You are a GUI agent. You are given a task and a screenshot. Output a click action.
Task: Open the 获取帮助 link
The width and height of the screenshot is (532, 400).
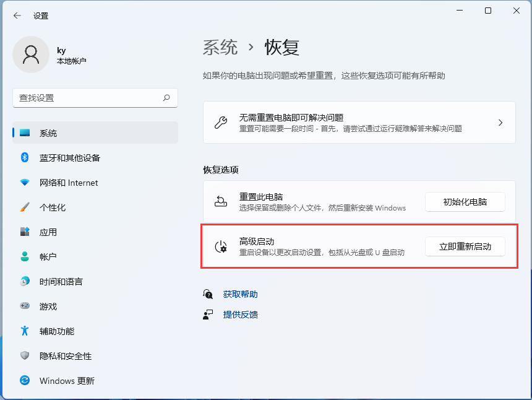coord(240,294)
